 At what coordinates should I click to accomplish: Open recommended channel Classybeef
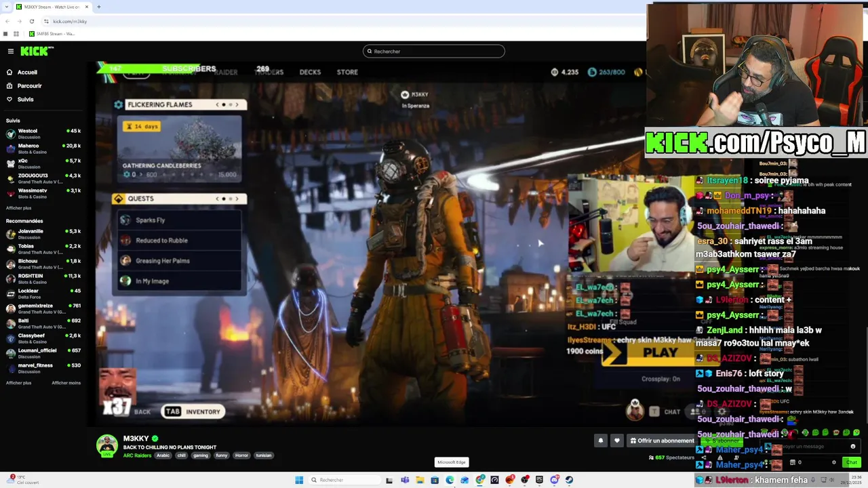[x=43, y=338]
